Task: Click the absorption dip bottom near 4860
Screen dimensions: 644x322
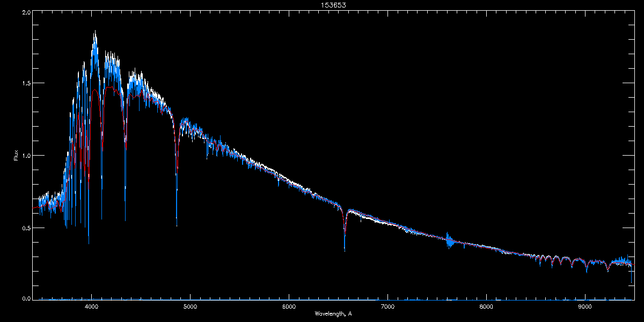Action: [x=177, y=224]
